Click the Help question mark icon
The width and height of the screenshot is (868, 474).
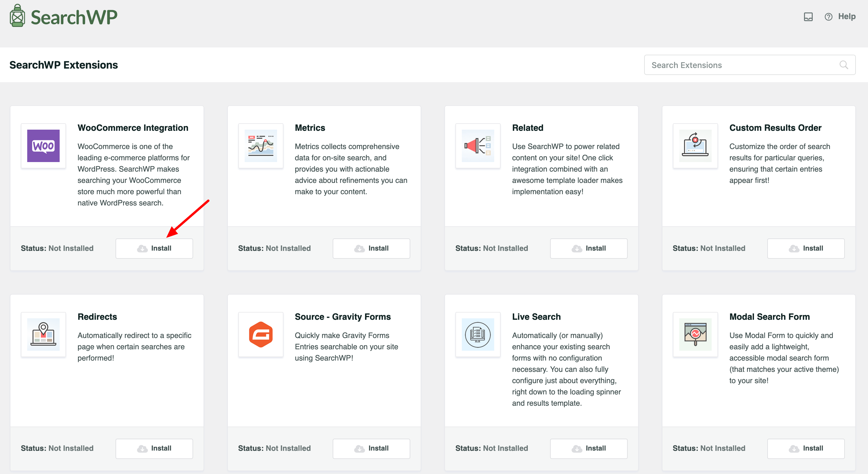(828, 17)
